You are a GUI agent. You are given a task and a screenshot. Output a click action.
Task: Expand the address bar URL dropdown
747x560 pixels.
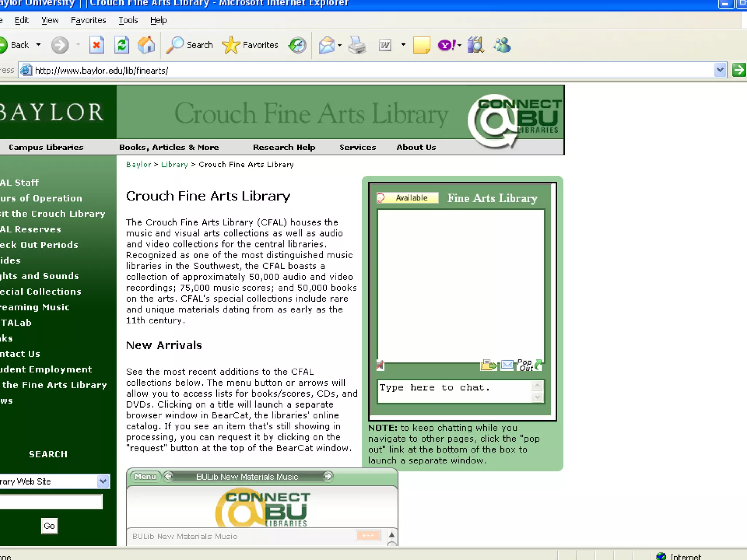(x=720, y=70)
